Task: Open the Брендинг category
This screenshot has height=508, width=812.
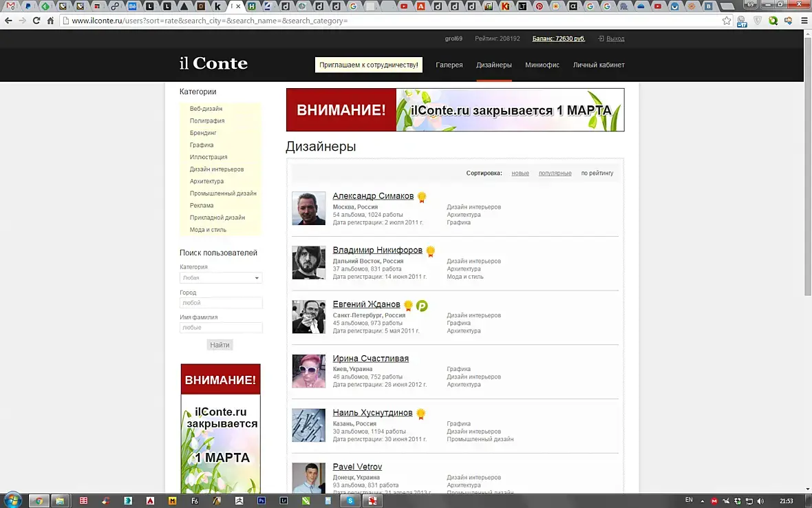Action: click(x=202, y=133)
